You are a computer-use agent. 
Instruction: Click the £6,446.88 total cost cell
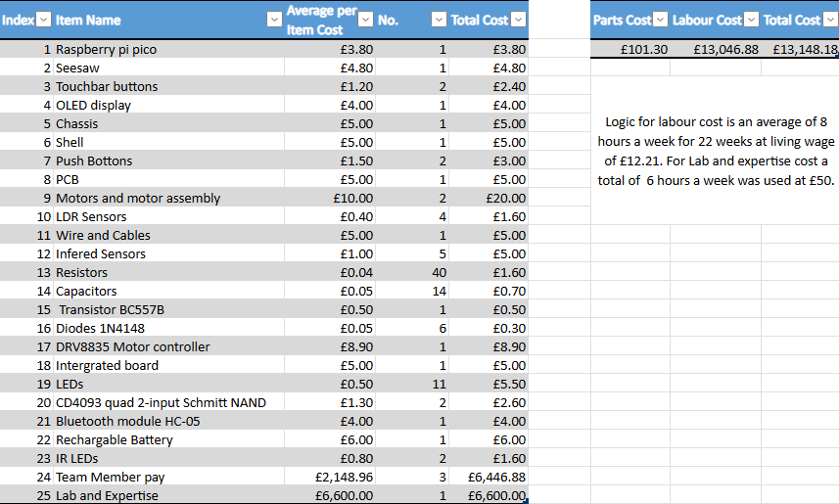488,478
